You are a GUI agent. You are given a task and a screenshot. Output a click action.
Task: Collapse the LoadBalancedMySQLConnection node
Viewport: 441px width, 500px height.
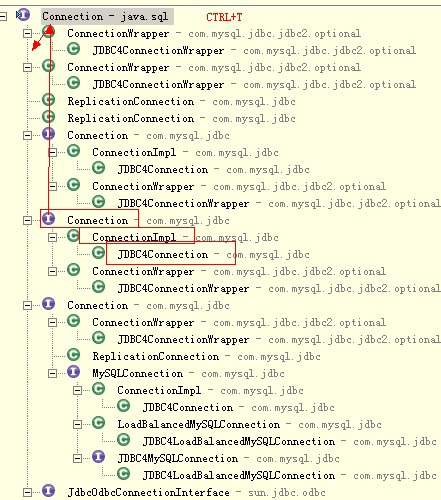77,424
